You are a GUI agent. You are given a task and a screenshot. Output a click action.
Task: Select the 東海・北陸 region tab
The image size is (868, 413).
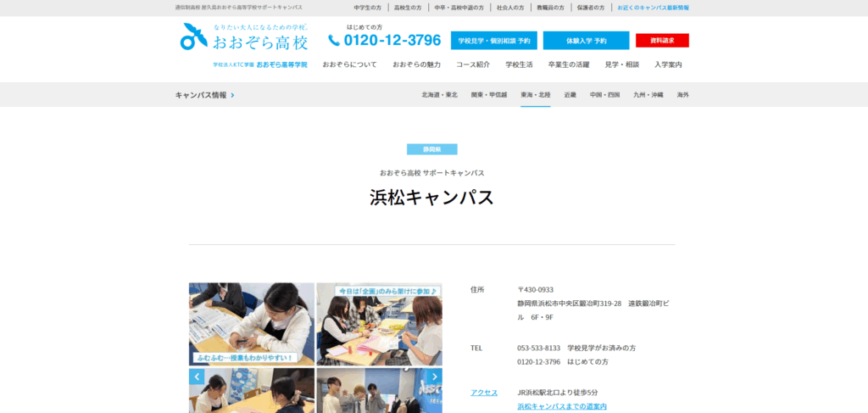coord(536,95)
